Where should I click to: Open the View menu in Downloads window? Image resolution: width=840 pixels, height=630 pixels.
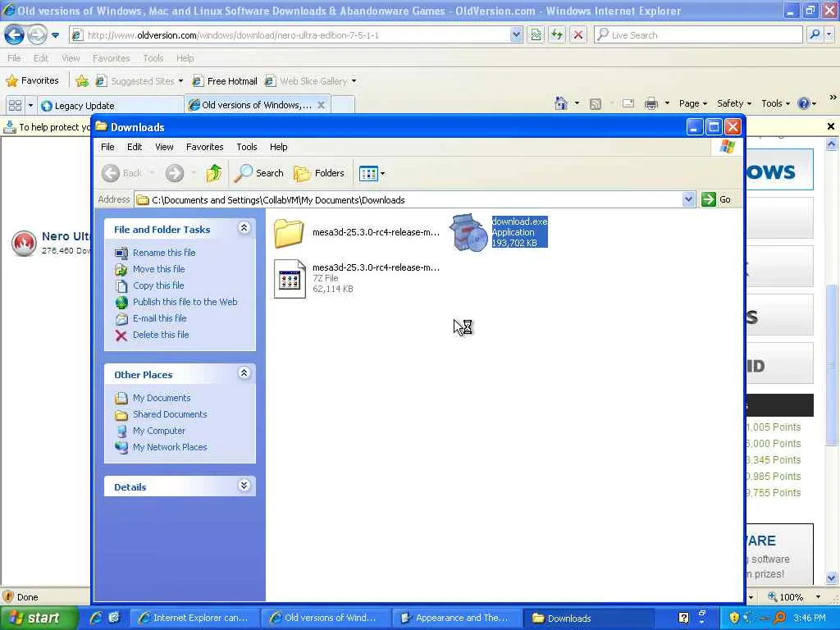pos(164,147)
